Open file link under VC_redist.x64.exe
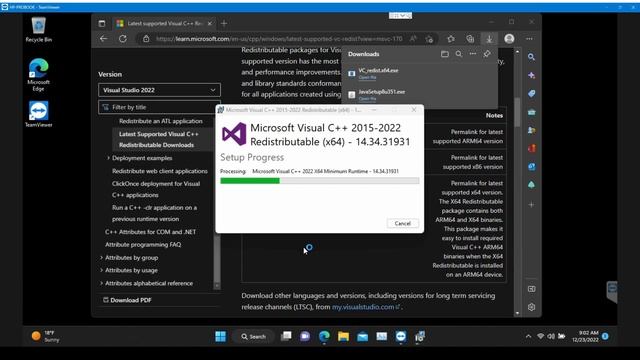Screen dimensions: 640x360 [367, 78]
